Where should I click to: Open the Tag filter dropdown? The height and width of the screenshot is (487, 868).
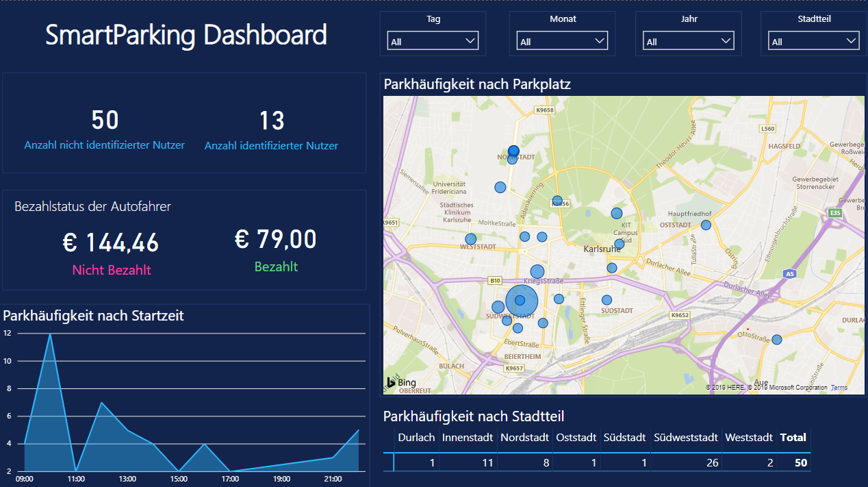tap(433, 41)
